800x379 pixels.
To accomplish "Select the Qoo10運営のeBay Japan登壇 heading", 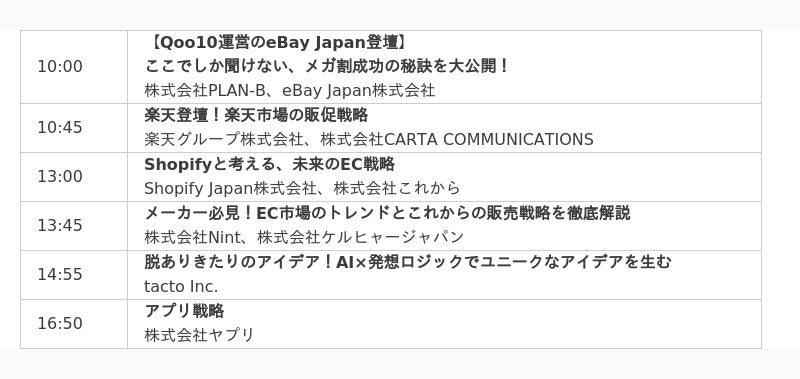I will [278, 43].
